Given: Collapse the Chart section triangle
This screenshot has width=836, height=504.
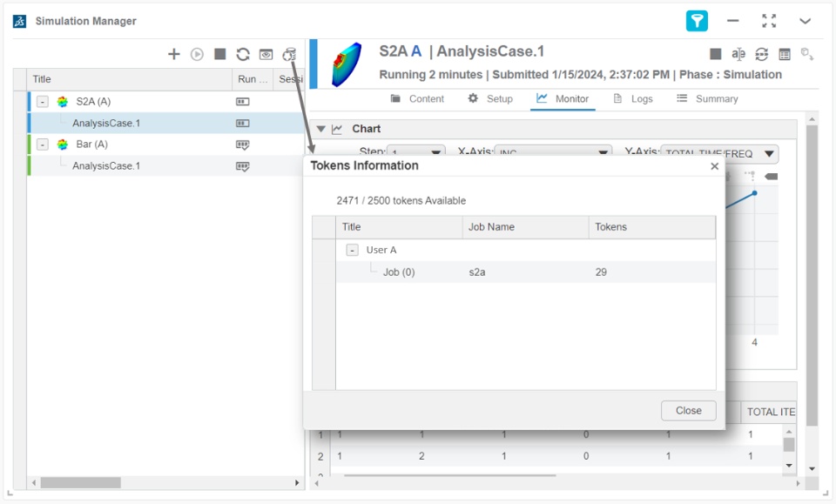Looking at the screenshot, I should pos(321,129).
